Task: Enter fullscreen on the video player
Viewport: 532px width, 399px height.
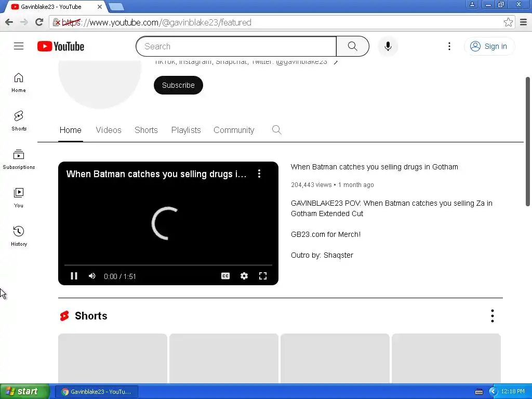Action: tap(262, 276)
